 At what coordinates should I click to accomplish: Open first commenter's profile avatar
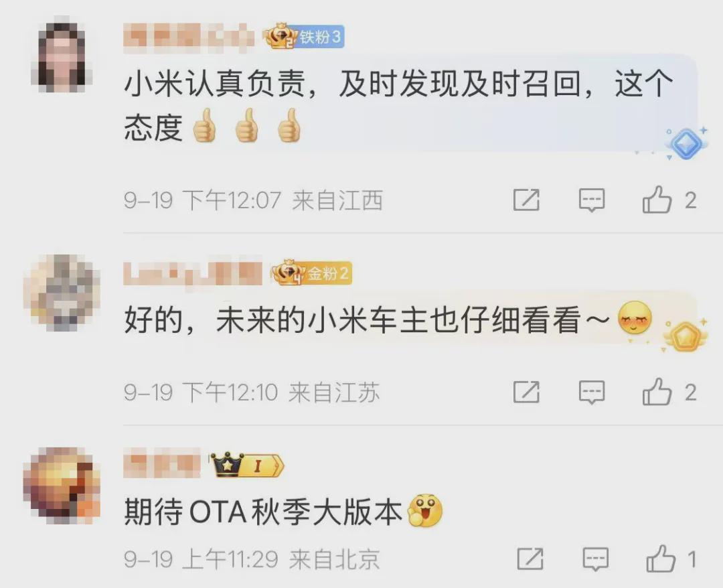pyautogui.click(x=62, y=54)
